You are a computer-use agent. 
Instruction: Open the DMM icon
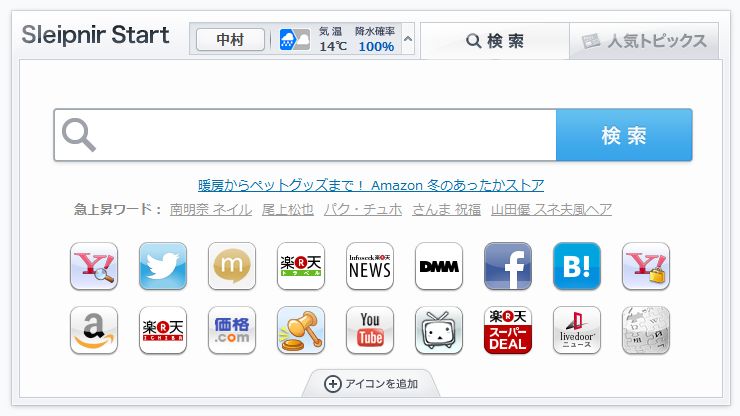click(439, 266)
